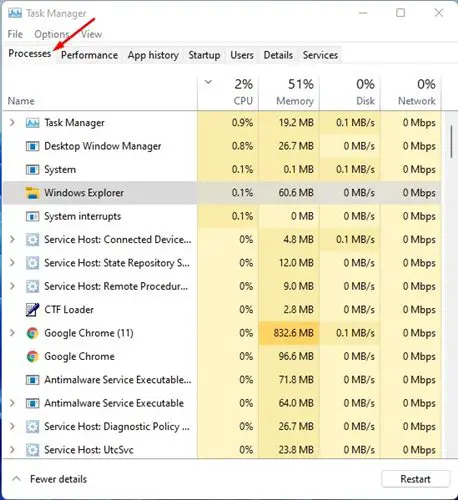Expand the Task Manager process row

pos(12,123)
